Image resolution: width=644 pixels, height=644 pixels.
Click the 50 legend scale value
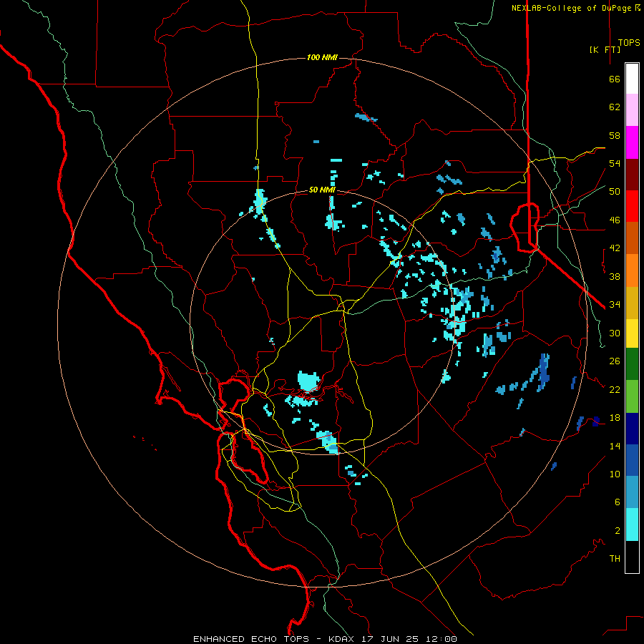[615, 192]
